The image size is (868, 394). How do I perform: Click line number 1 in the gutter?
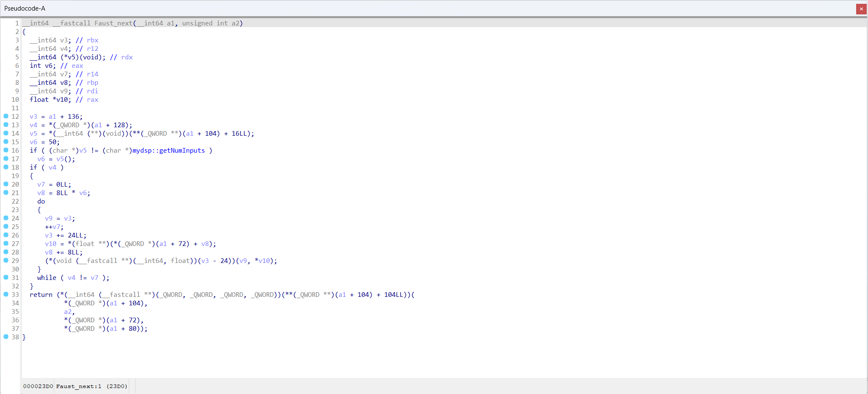[x=17, y=23]
